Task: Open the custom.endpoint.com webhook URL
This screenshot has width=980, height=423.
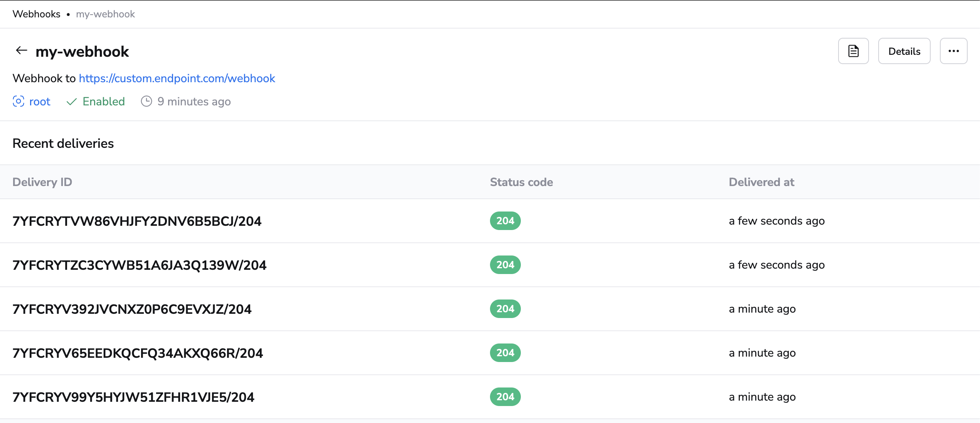Action: click(x=177, y=78)
